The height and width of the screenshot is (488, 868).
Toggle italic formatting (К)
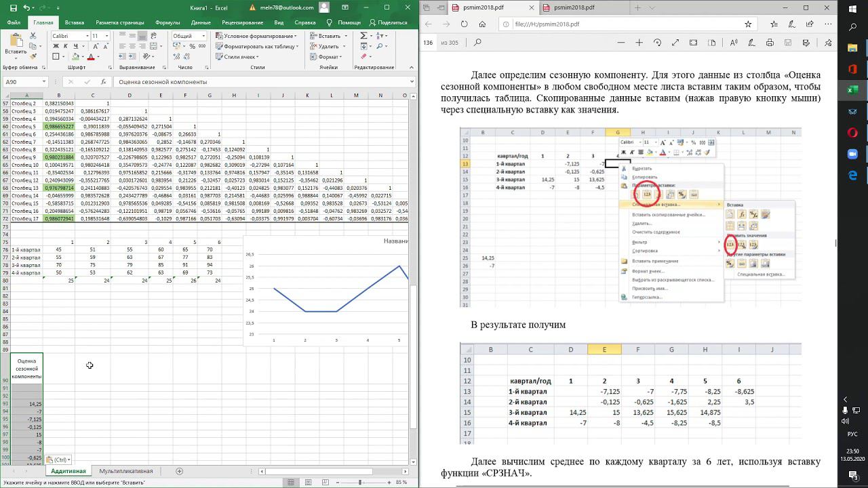(65, 46)
